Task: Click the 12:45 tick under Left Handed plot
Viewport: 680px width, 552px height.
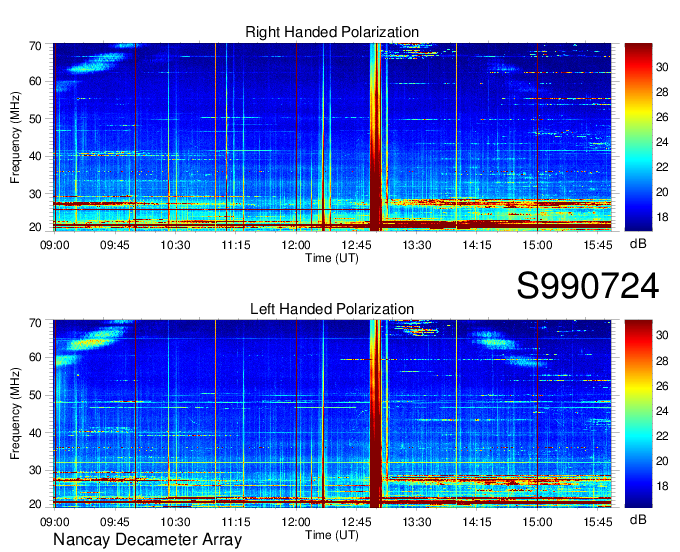Action: click(x=356, y=522)
